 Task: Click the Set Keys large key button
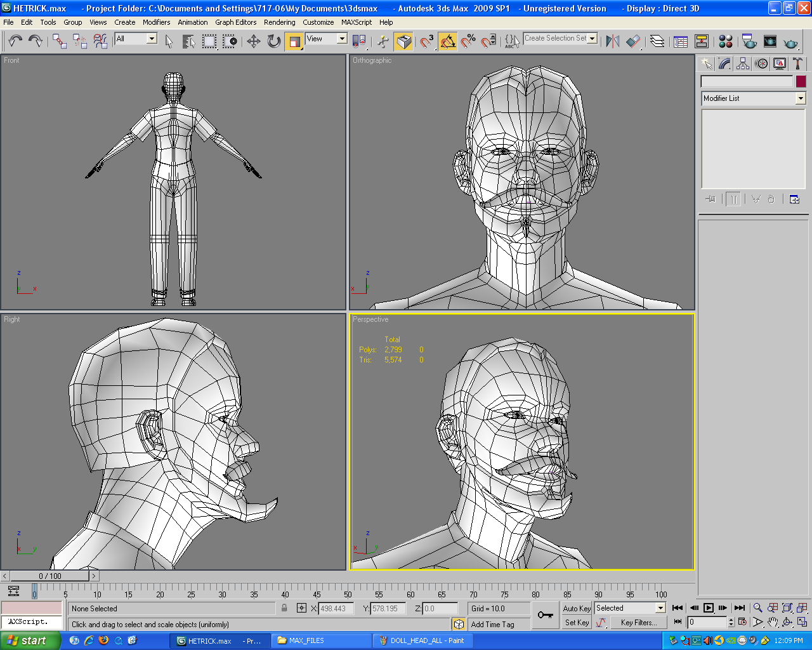[x=546, y=614]
